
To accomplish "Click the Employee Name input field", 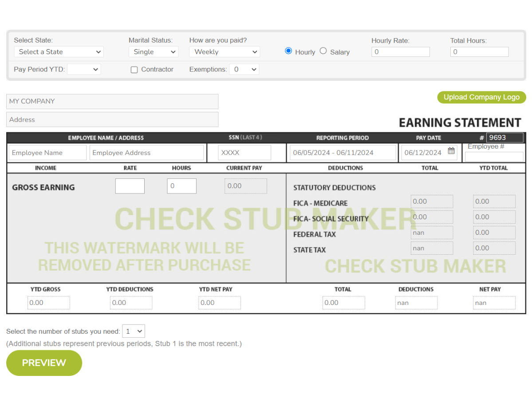I will coord(47,152).
